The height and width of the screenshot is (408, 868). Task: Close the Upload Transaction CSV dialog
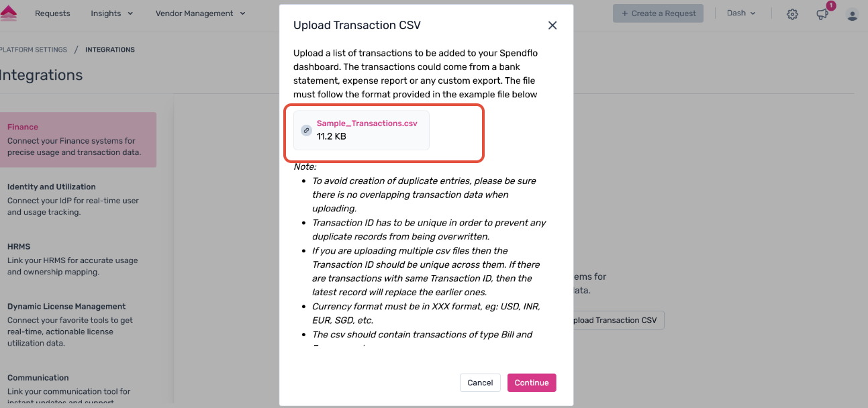[552, 25]
